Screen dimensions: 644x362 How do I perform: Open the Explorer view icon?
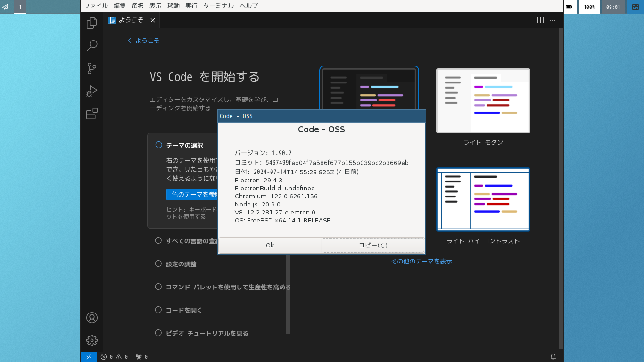(92, 23)
